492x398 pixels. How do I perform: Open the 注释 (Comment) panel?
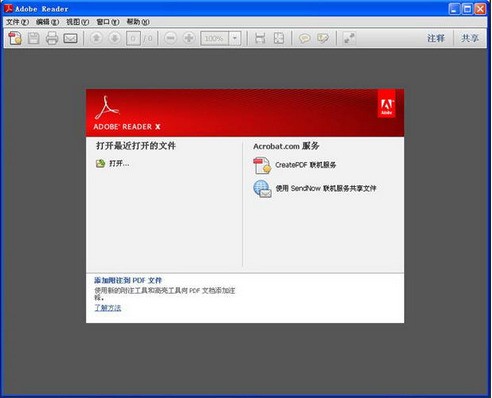coord(436,38)
